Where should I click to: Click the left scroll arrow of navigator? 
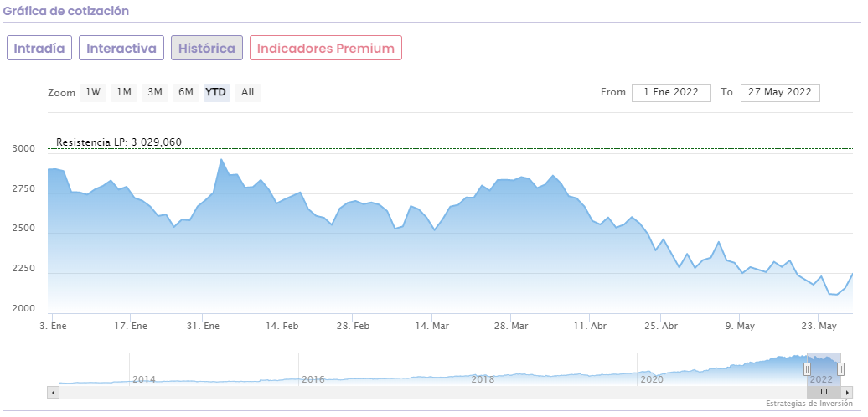[x=54, y=392]
